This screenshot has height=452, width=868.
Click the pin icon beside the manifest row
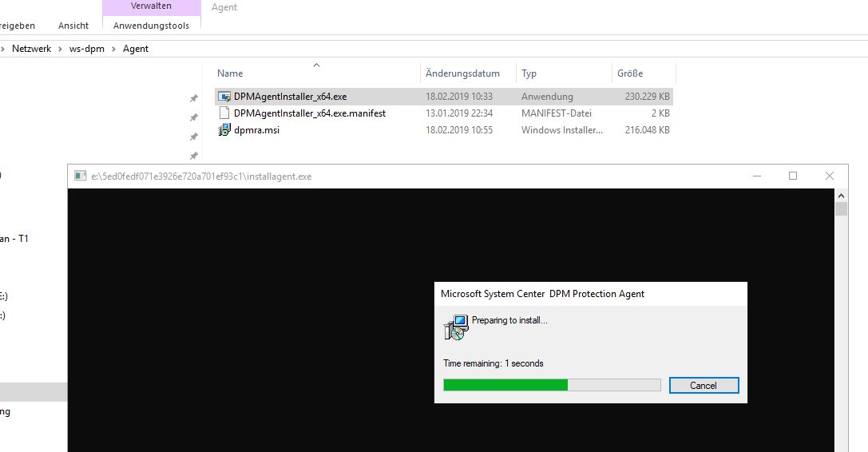[194, 117]
